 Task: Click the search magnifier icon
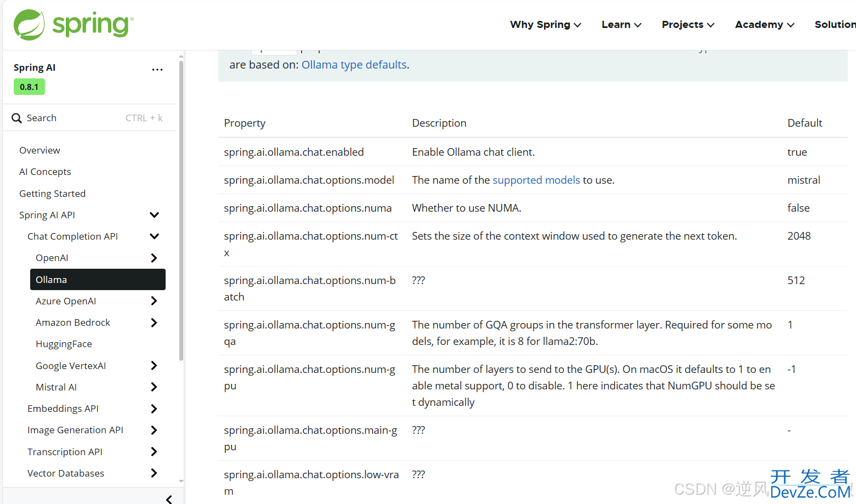17,118
